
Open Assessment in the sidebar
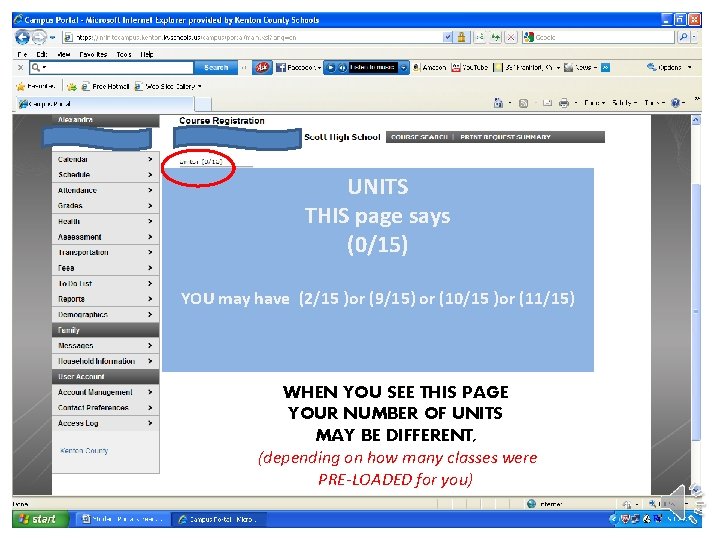[x=106, y=237]
